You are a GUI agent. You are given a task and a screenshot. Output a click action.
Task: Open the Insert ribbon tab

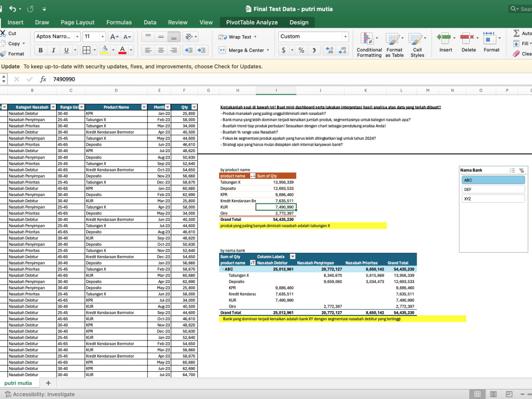point(15,22)
